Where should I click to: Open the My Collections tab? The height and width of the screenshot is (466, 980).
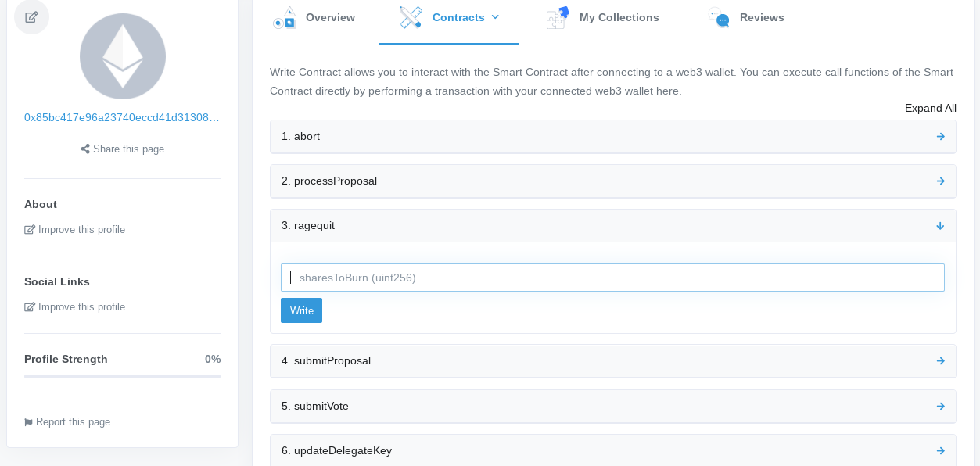619,17
